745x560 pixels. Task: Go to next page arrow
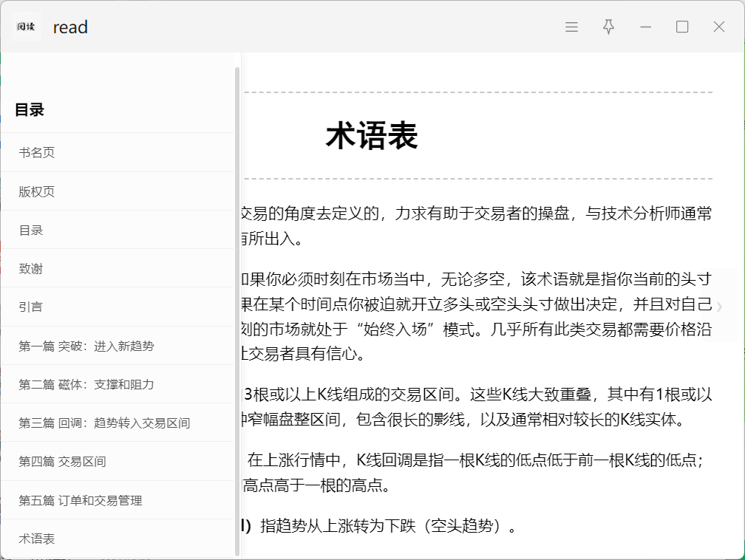pyautogui.click(x=719, y=306)
